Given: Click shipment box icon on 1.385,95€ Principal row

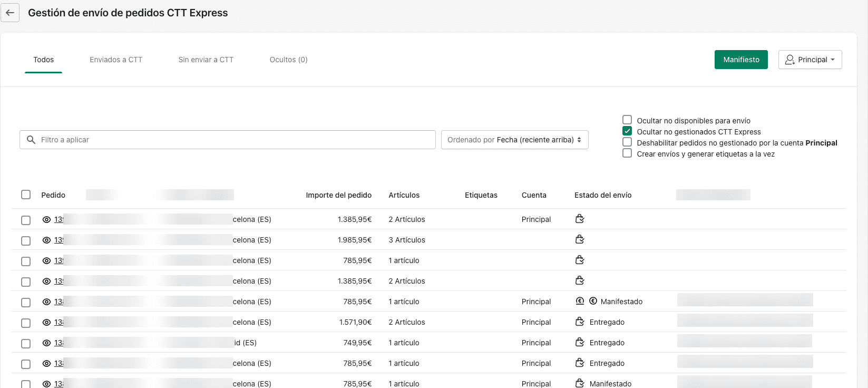Looking at the screenshot, I should click(x=580, y=219).
